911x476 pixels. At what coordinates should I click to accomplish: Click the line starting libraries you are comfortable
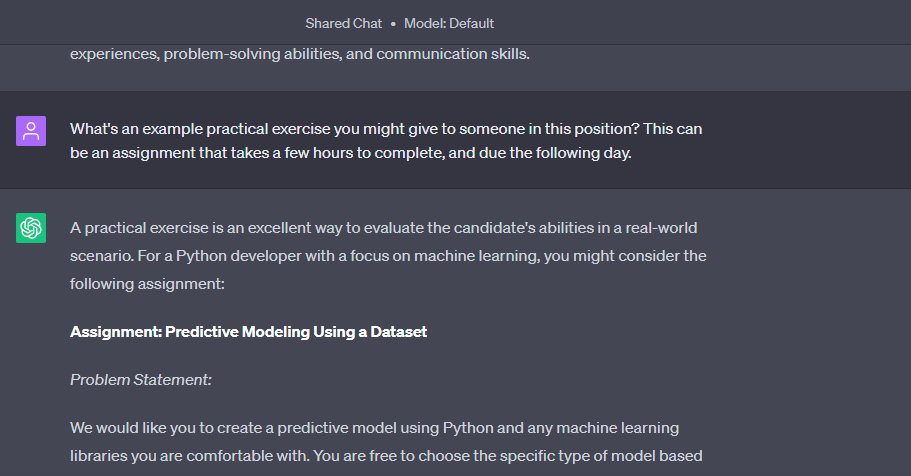[x=386, y=456]
